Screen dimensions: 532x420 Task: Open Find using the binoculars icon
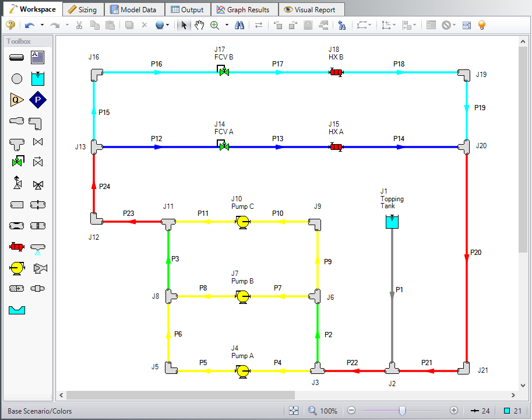click(x=239, y=25)
